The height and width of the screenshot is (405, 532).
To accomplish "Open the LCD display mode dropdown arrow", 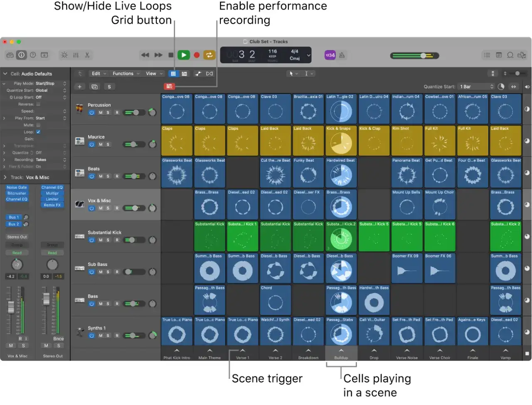I will [x=308, y=55].
